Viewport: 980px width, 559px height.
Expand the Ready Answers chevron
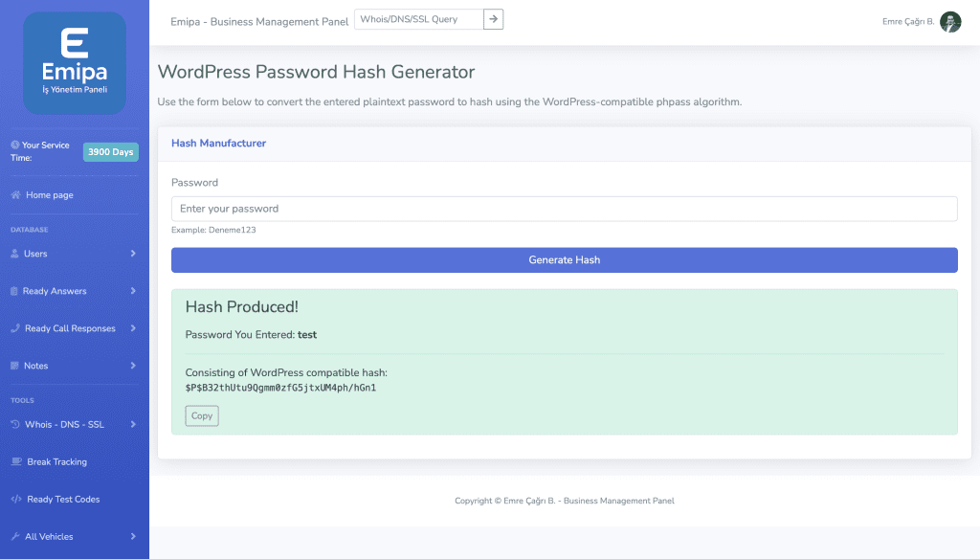coord(133,291)
